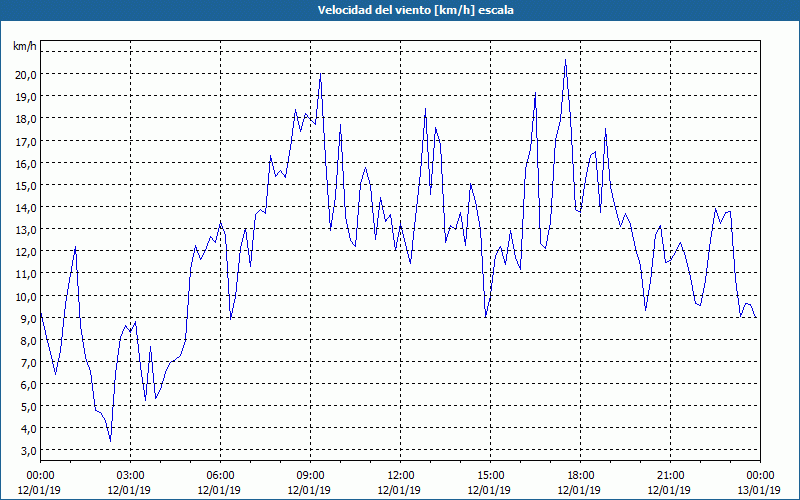Click the 18:00 time label
The image size is (800, 500).
point(581,476)
